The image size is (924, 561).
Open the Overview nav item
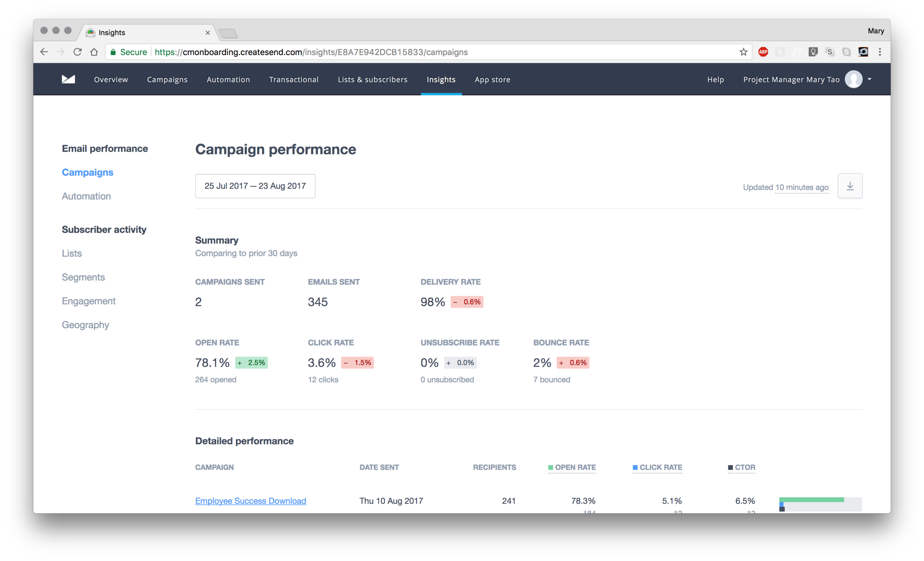[x=111, y=79]
